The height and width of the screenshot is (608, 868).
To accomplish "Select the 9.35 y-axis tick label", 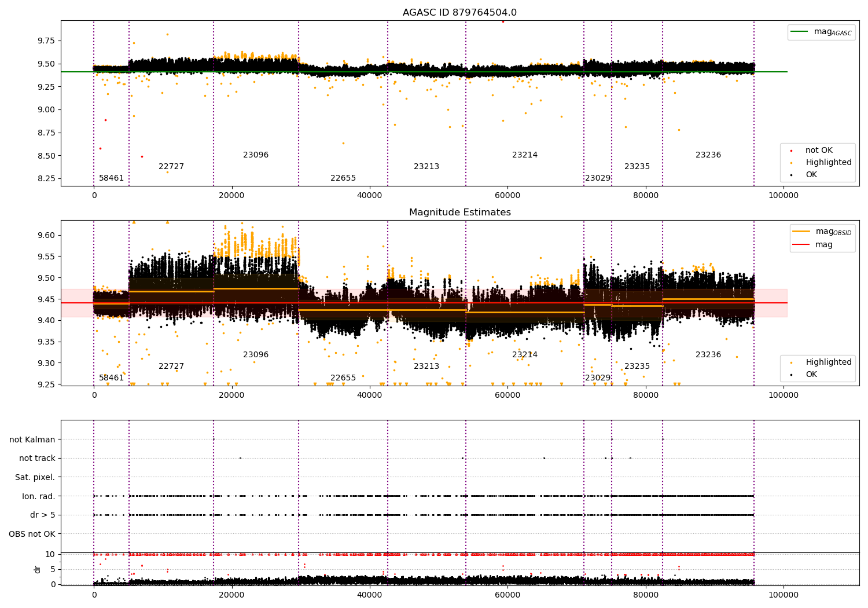I will pos(46,342).
